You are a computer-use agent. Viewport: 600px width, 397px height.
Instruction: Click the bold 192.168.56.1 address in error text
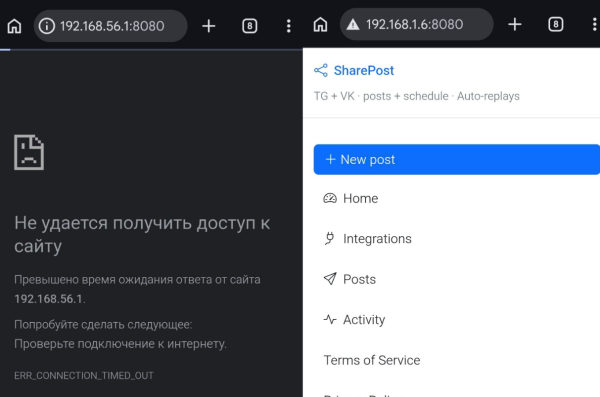click(49, 299)
